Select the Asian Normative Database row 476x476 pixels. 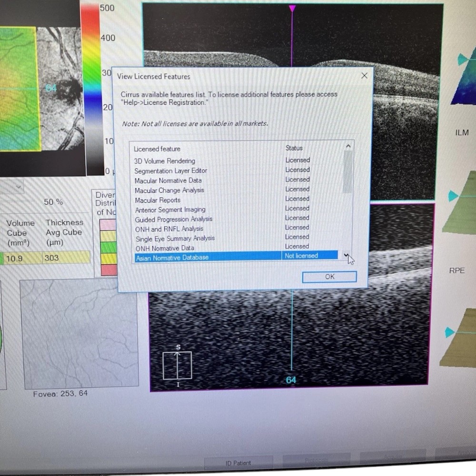236,257
